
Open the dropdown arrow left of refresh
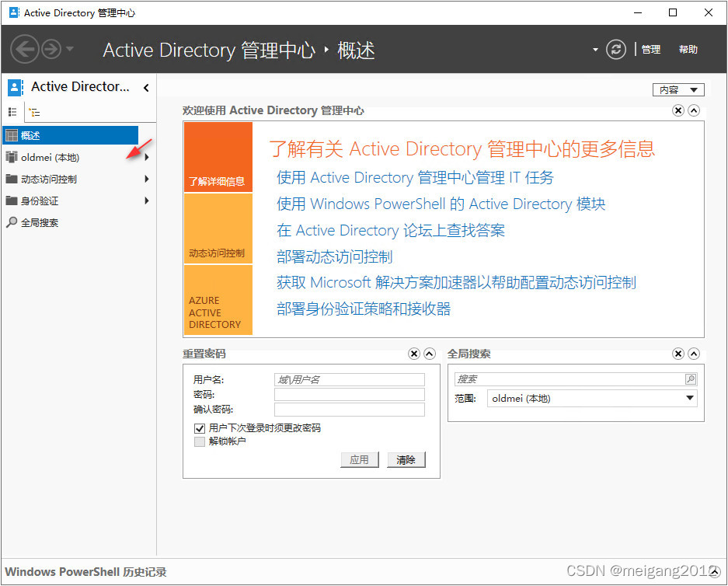pyautogui.click(x=595, y=50)
